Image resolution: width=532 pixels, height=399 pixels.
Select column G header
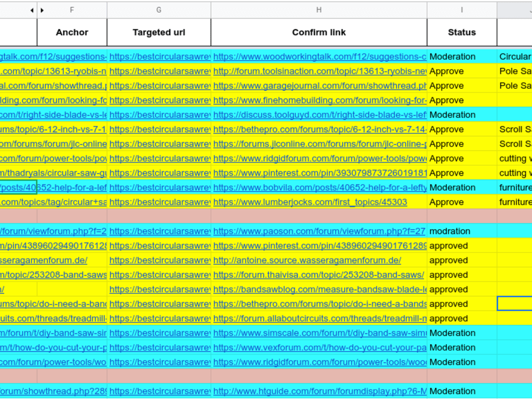point(159,10)
